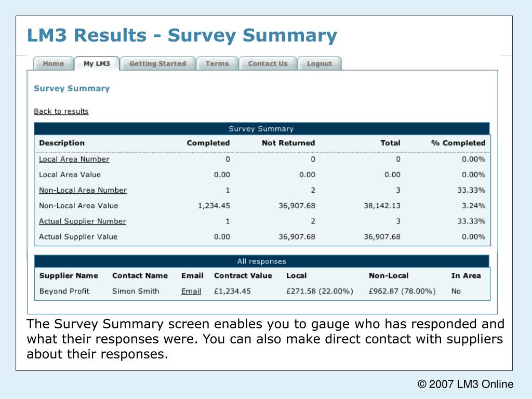The height and width of the screenshot is (399, 532).
Task: Click the 1,234.45 Completed value for Non-Local Area Value
Action: click(x=214, y=206)
